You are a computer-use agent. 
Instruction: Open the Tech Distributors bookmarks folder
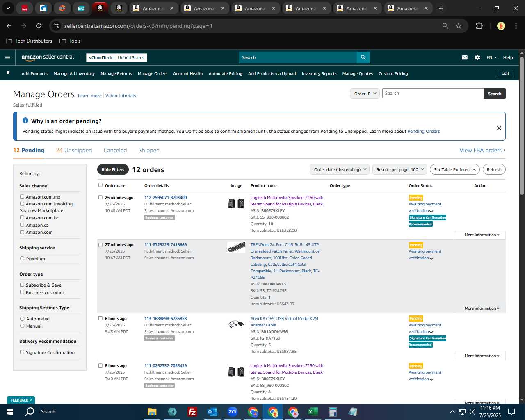click(x=29, y=41)
